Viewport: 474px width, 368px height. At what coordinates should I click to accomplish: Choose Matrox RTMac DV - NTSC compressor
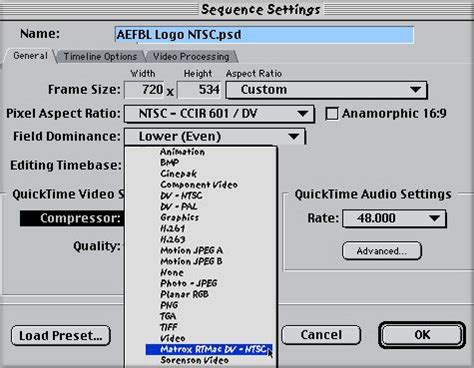pos(209,349)
